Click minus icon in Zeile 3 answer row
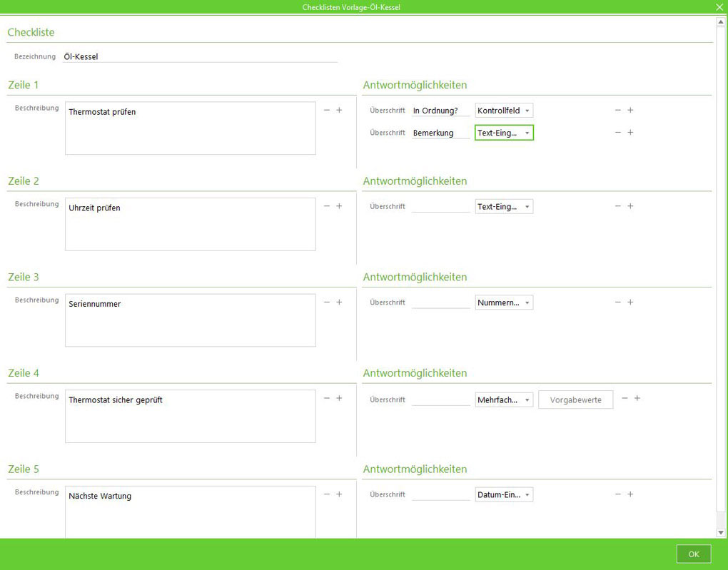The image size is (728, 570). [618, 302]
